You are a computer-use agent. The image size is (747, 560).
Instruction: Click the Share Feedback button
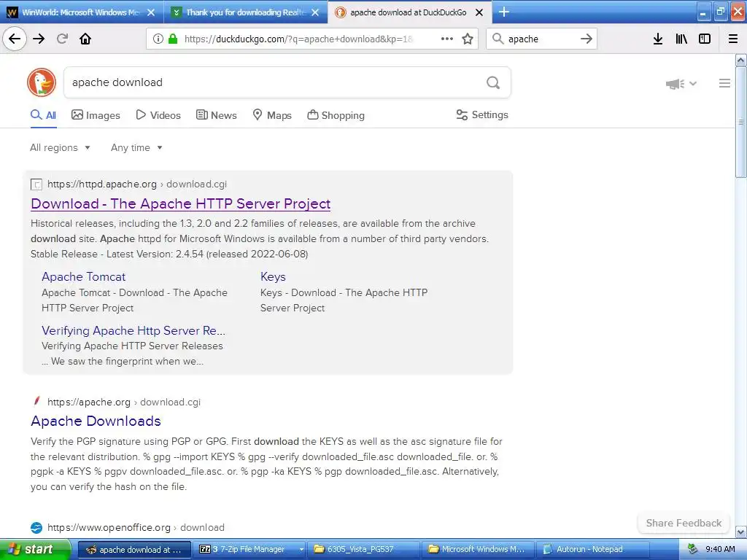(x=684, y=524)
